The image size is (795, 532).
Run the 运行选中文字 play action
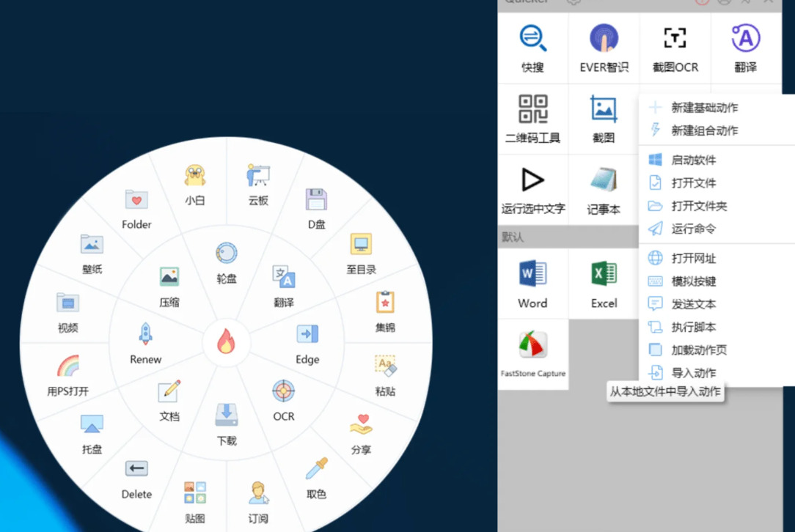pyautogui.click(x=532, y=190)
